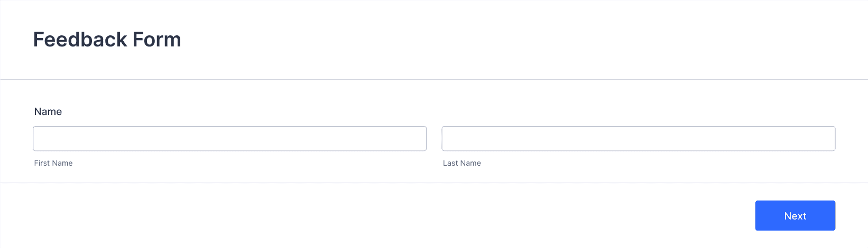868x248 pixels.
Task: Click the Last Name input field
Action: pos(639,139)
